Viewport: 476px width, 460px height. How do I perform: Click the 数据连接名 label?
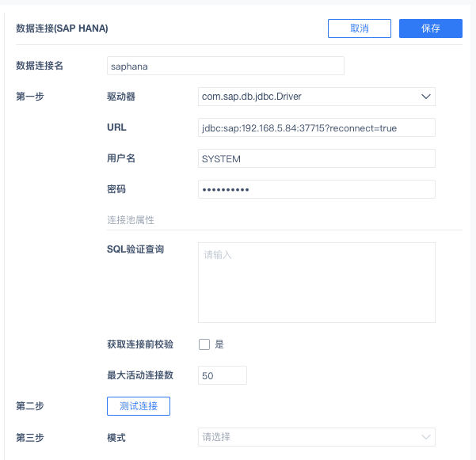40,66
